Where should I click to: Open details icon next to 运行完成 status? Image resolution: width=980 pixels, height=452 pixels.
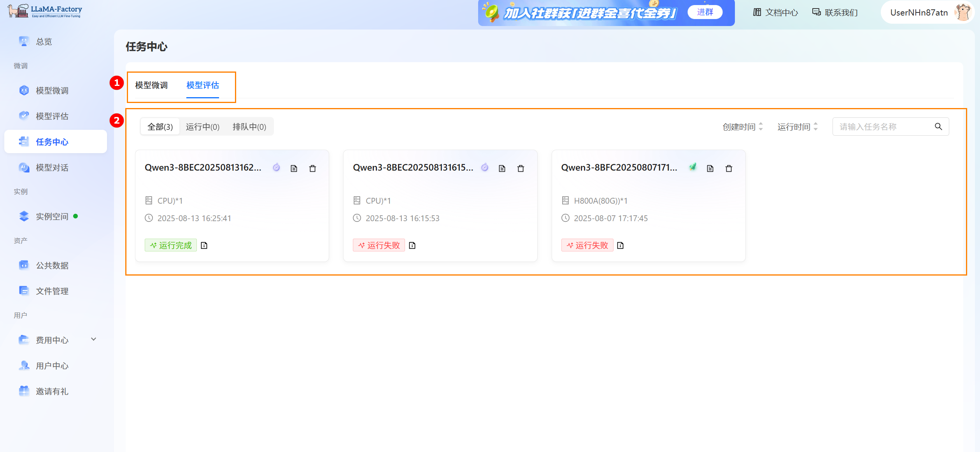[204, 245]
